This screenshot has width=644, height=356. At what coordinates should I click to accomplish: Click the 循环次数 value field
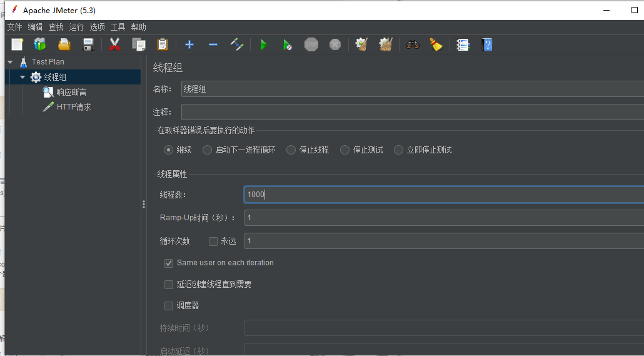point(444,241)
